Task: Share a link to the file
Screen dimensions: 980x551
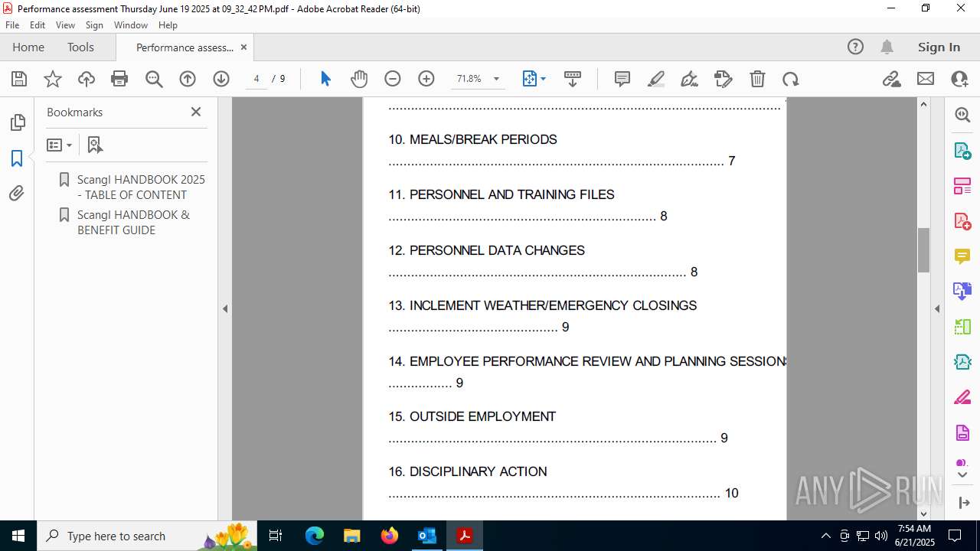Action: 892,79
